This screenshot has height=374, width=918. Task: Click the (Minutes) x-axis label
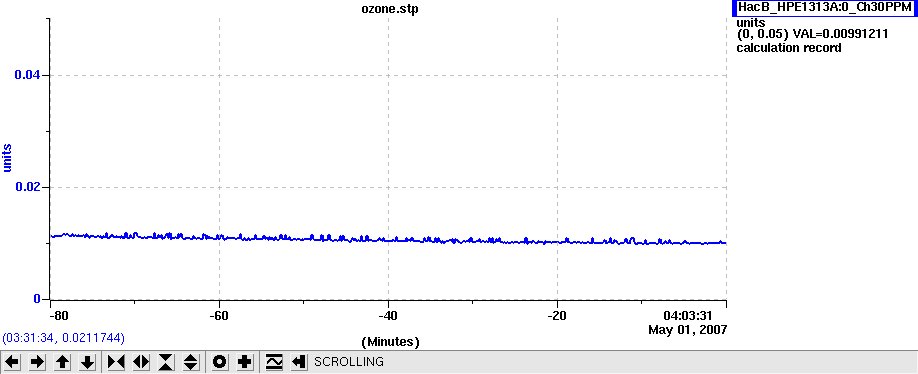(391, 341)
